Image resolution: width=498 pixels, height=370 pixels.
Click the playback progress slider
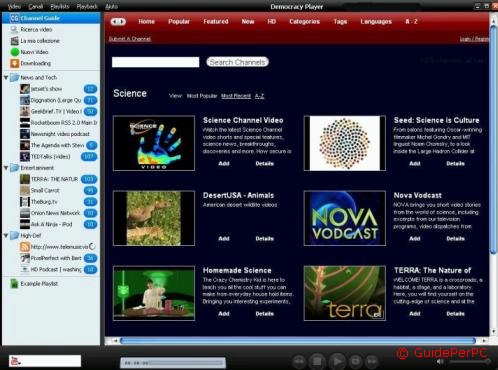coord(173,363)
